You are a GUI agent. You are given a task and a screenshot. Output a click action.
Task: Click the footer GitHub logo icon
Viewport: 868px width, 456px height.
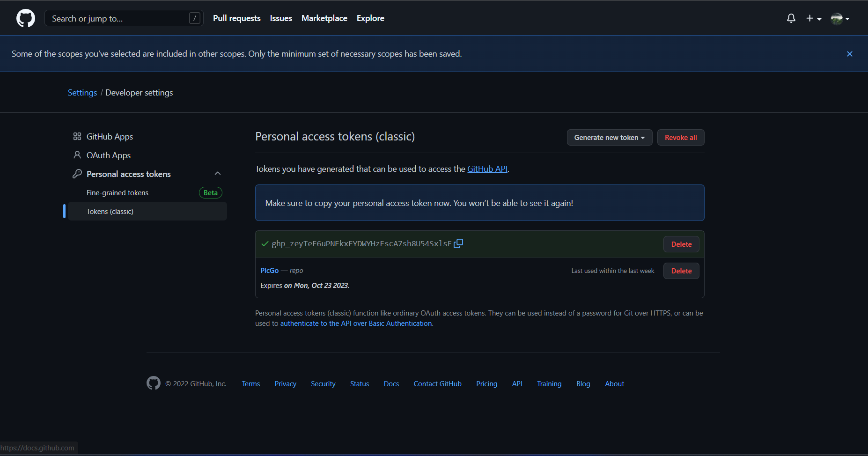pos(154,383)
